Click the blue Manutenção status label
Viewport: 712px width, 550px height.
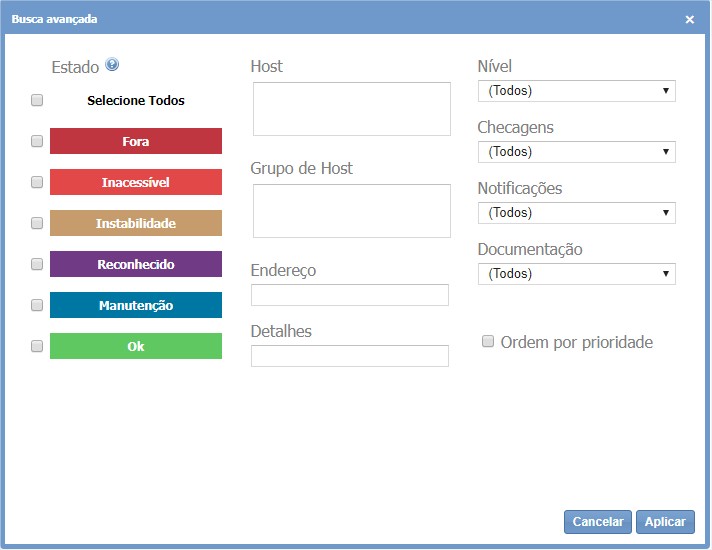pyautogui.click(x=136, y=305)
